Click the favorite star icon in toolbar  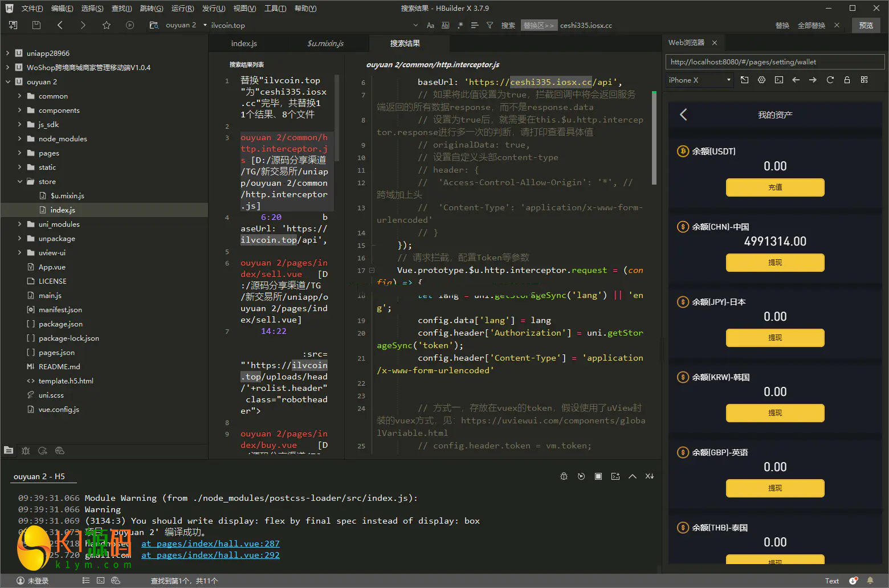tap(106, 25)
